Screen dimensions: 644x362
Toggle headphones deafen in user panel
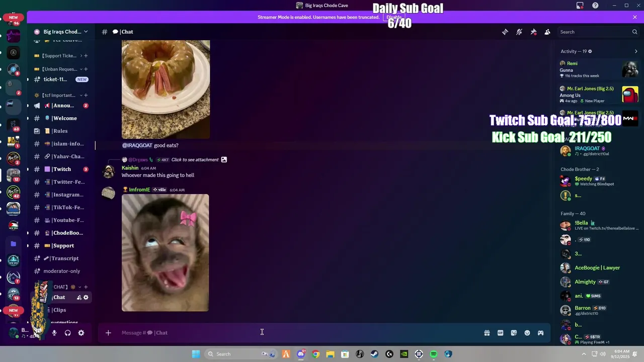67,333
